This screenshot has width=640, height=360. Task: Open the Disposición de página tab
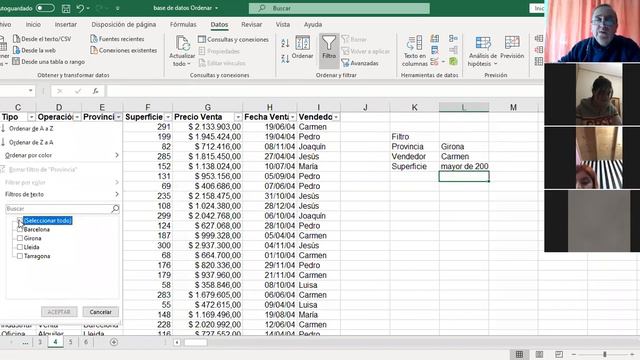click(x=124, y=24)
